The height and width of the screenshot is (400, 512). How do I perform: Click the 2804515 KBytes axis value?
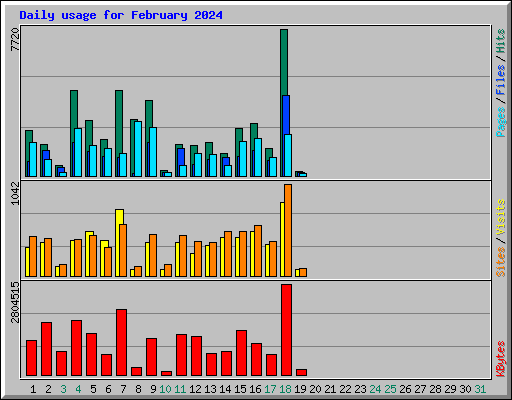point(15,302)
